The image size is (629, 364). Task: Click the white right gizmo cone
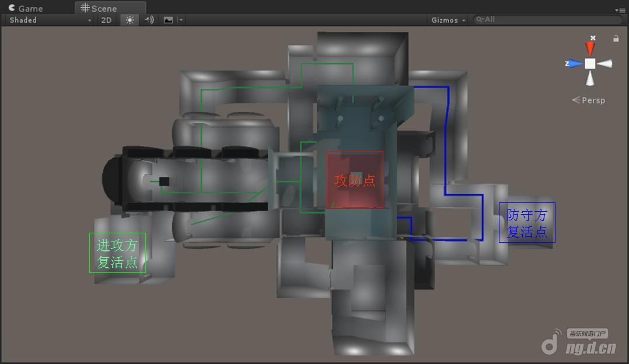coord(606,64)
